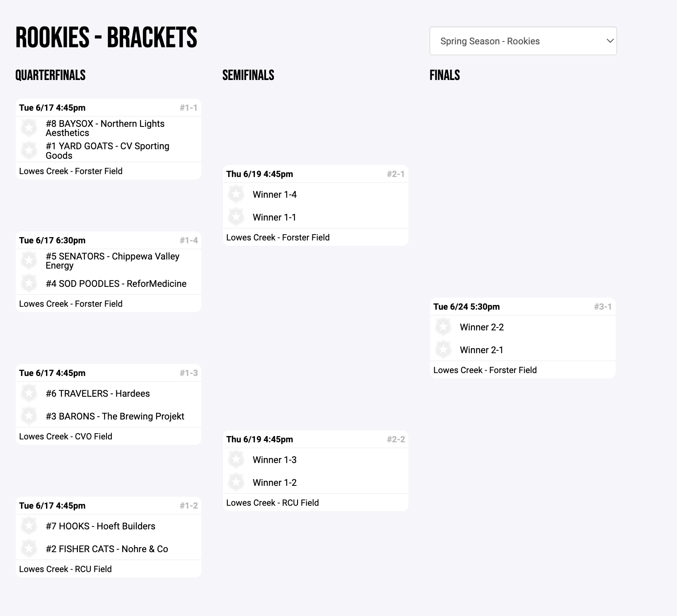Click the FISHER CATS team badge icon
Screen dimensions: 677x616
point(29,548)
